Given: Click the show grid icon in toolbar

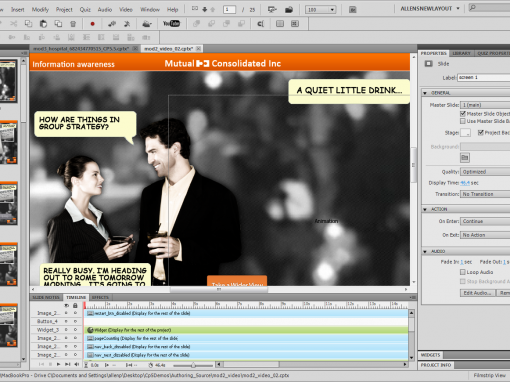Looking at the screenshot, I should point(280,24).
